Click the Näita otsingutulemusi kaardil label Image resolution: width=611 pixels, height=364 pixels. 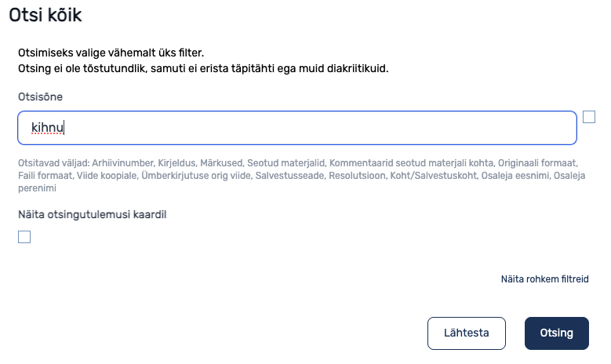click(92, 214)
